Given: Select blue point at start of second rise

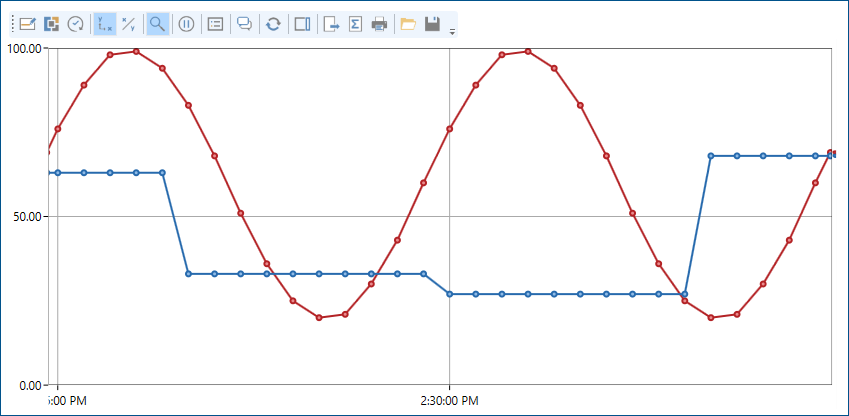Looking at the screenshot, I should coord(685,294).
